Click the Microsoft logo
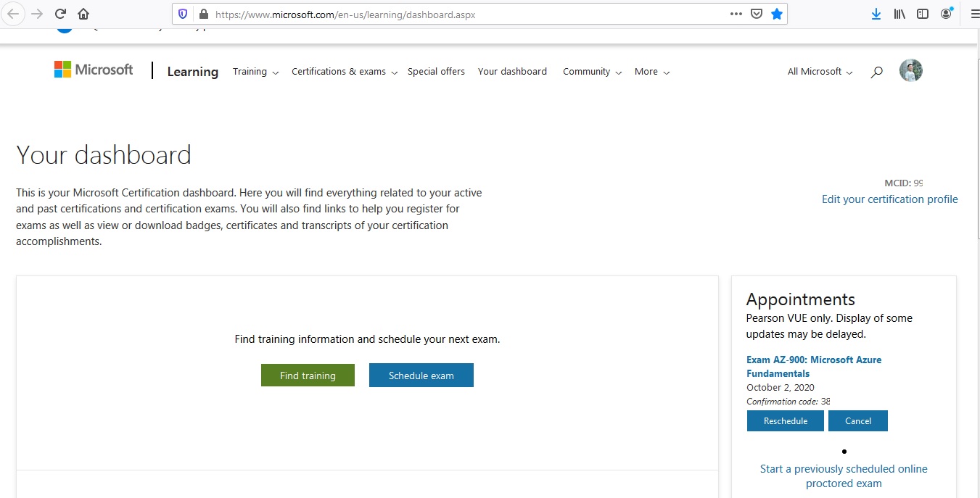This screenshot has height=498, width=980. coord(93,69)
